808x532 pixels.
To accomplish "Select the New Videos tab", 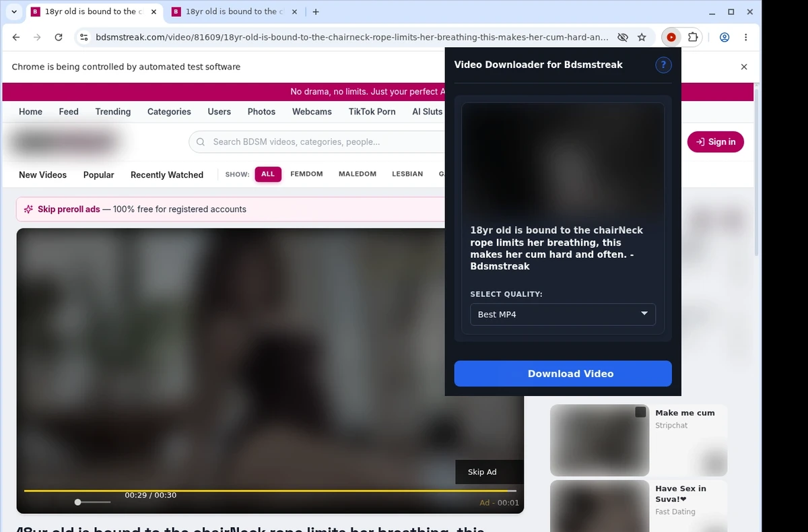I will tap(42, 175).
